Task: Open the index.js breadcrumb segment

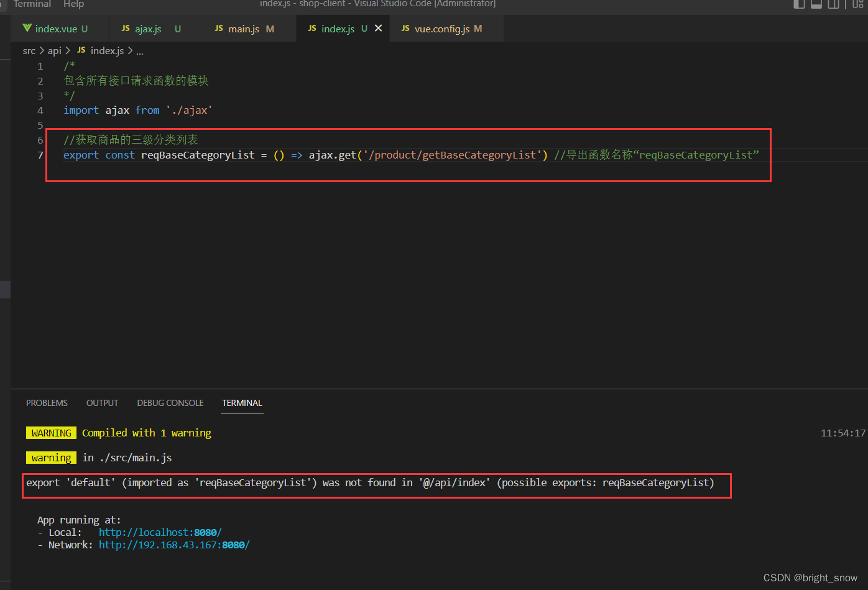Action: point(107,51)
